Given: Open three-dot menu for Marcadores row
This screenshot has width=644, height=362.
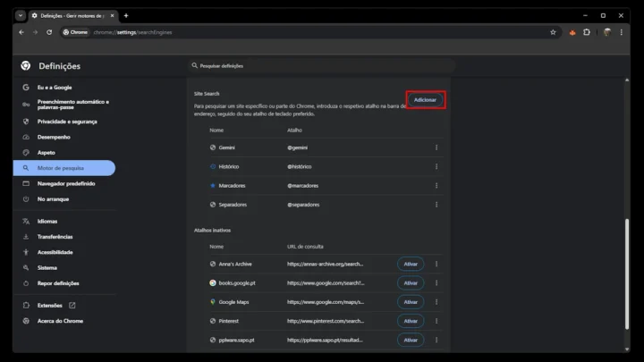Looking at the screenshot, I should click(436, 186).
